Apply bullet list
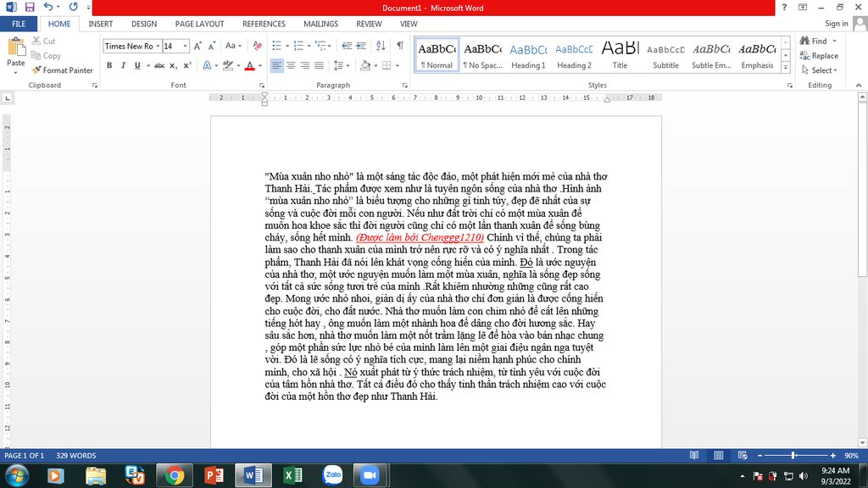 tap(277, 46)
